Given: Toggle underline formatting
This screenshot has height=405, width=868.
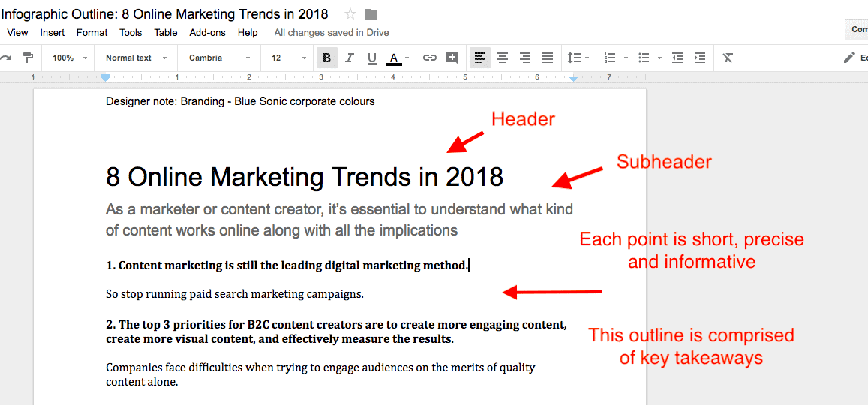Looking at the screenshot, I should click(371, 58).
